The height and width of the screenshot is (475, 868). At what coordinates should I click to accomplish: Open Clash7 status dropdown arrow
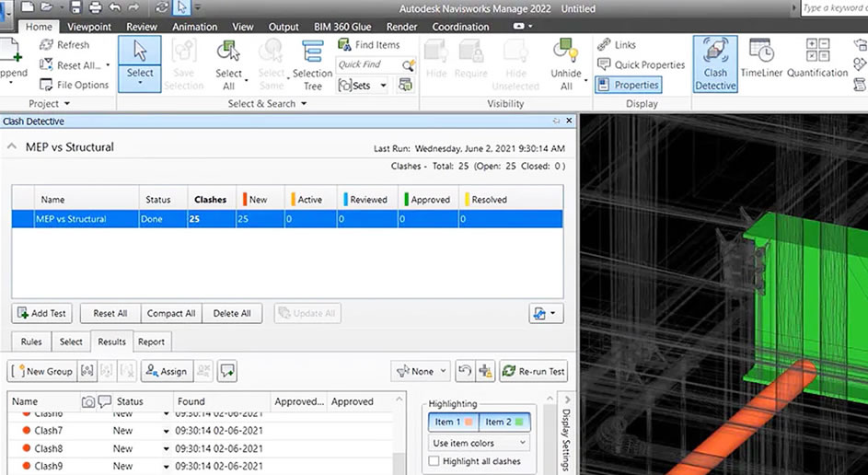pyautogui.click(x=166, y=431)
